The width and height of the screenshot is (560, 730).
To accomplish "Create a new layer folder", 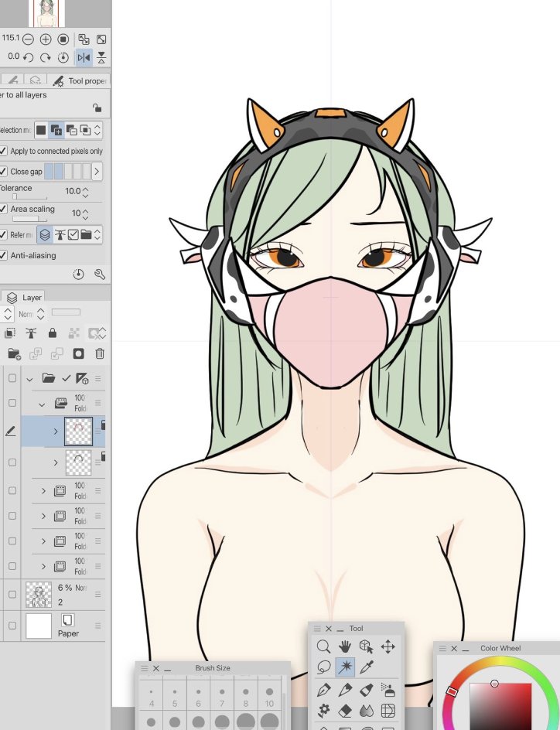I will 14,354.
